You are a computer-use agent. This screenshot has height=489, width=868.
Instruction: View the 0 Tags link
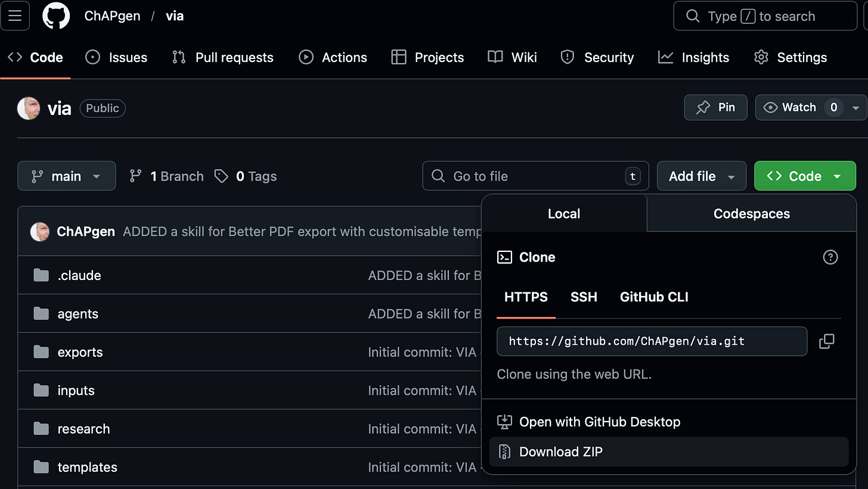(246, 176)
